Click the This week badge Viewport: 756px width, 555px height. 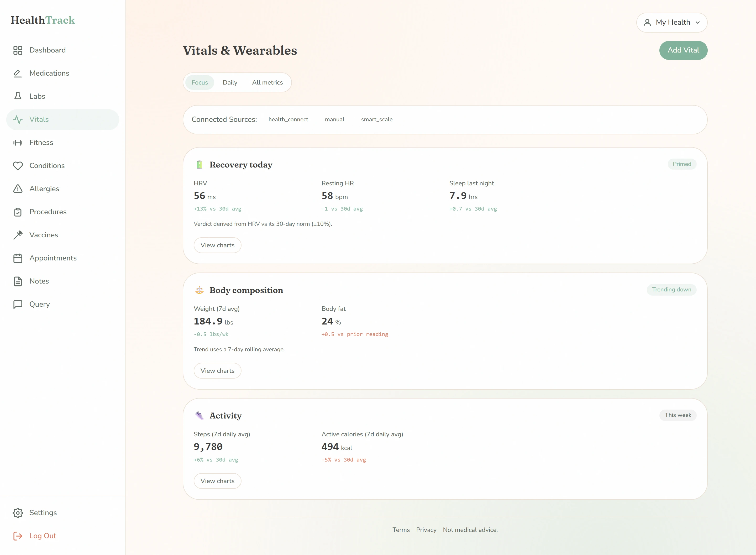[678, 415]
